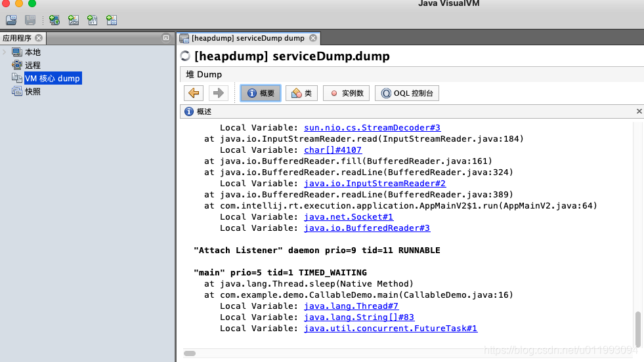644x362 pixels.
Task: Click the horizontal scrollbar thumb
Action: pyautogui.click(x=190, y=353)
